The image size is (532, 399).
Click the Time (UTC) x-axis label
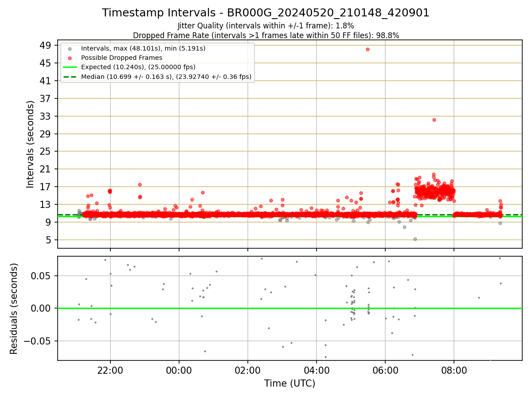click(x=289, y=383)
